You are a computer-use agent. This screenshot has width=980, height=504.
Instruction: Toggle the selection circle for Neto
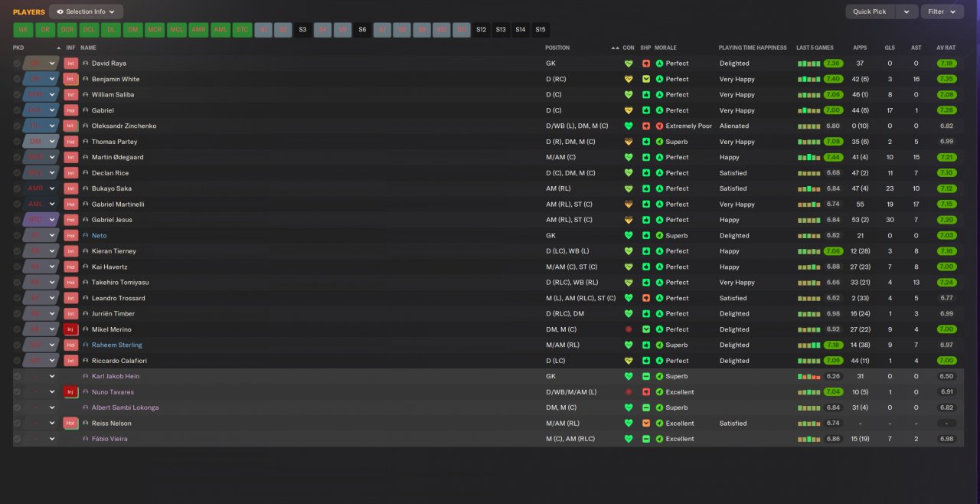click(x=17, y=235)
